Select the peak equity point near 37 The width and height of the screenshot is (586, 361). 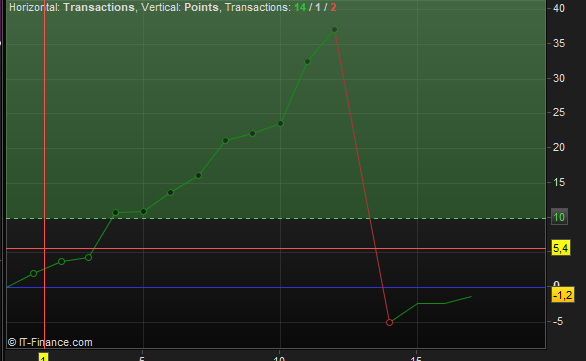(x=334, y=30)
